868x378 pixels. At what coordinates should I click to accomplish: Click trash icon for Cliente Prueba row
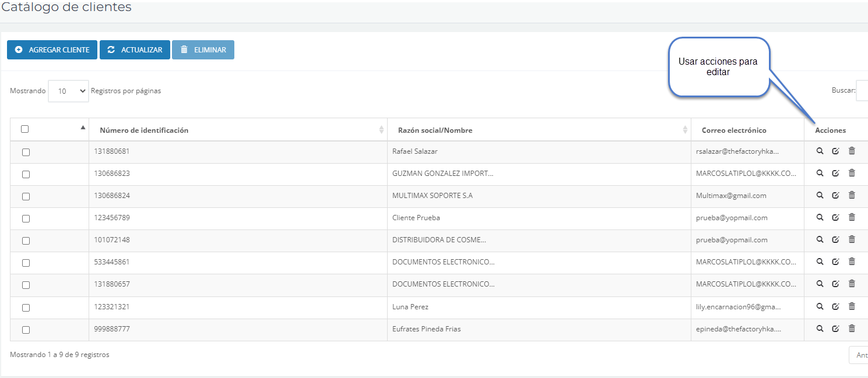[852, 218]
